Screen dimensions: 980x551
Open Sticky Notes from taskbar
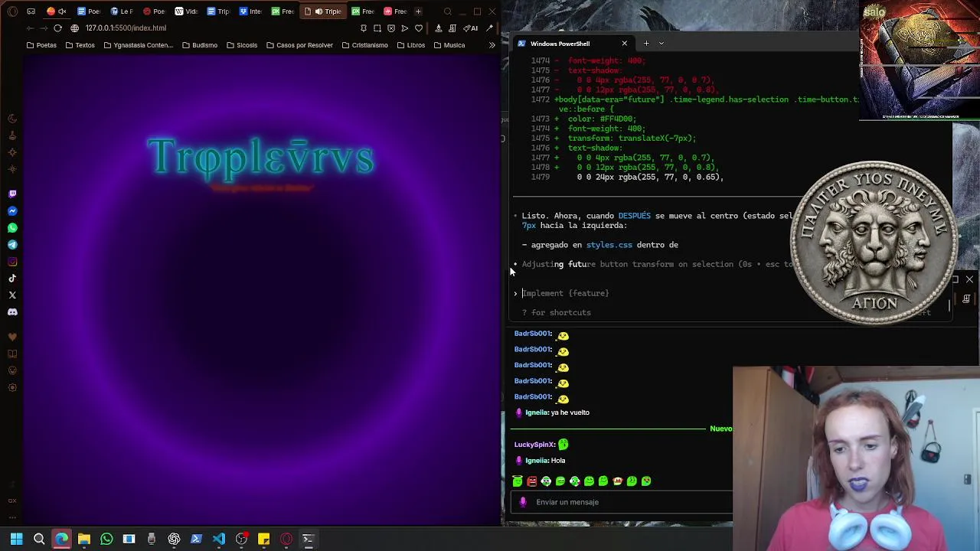(x=263, y=539)
